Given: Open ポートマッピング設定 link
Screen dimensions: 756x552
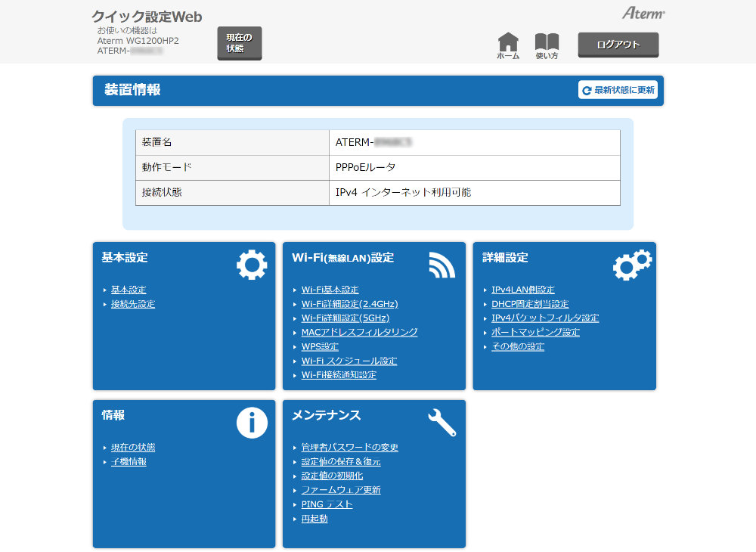Looking at the screenshot, I should point(535,332).
